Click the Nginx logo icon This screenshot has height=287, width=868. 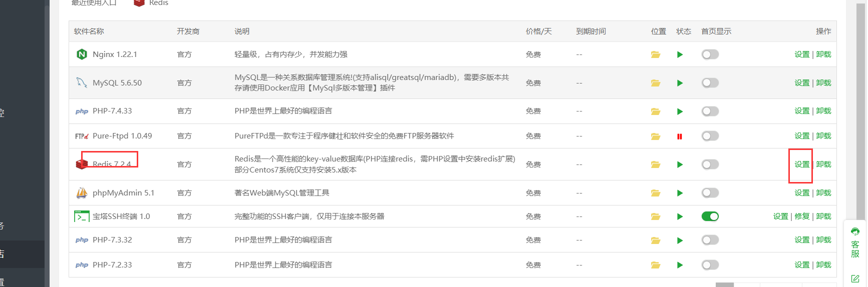tap(82, 54)
